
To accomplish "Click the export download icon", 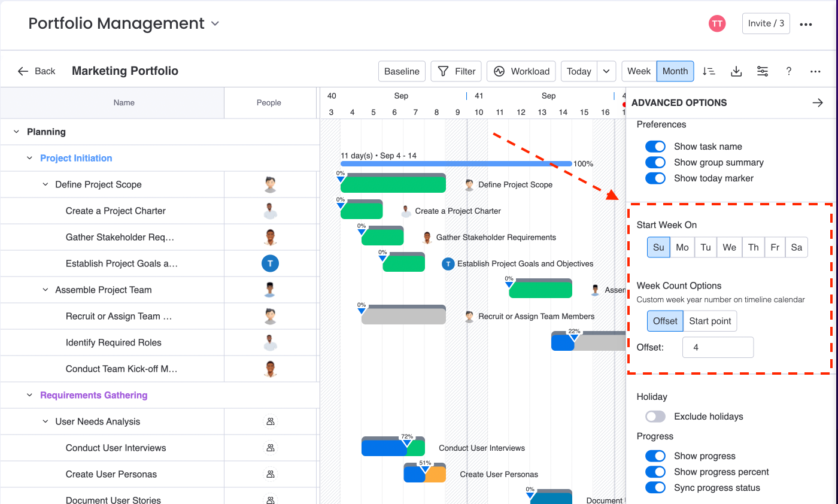I will click(x=736, y=71).
